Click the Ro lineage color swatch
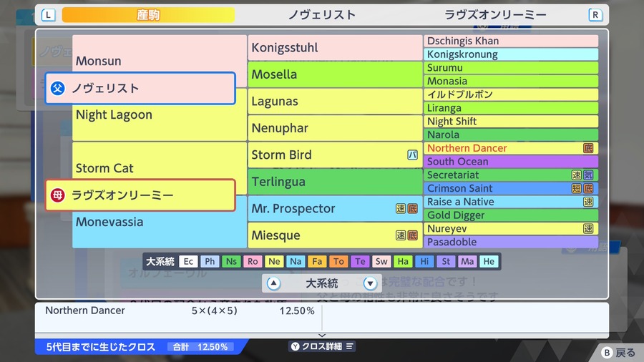 coord(253,261)
